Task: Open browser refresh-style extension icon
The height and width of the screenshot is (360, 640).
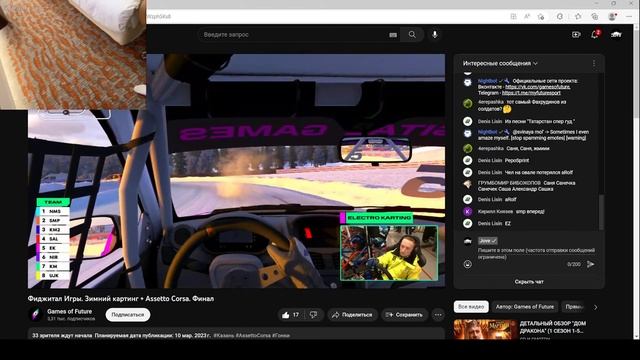Action: click(x=560, y=16)
